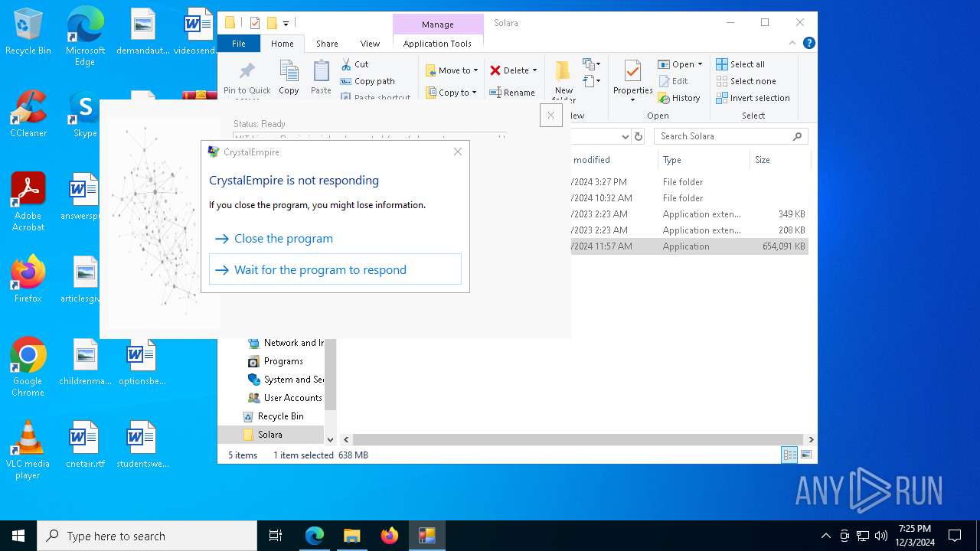Collapse the ribbon with the chevron
The image size is (980, 551).
click(x=792, y=44)
